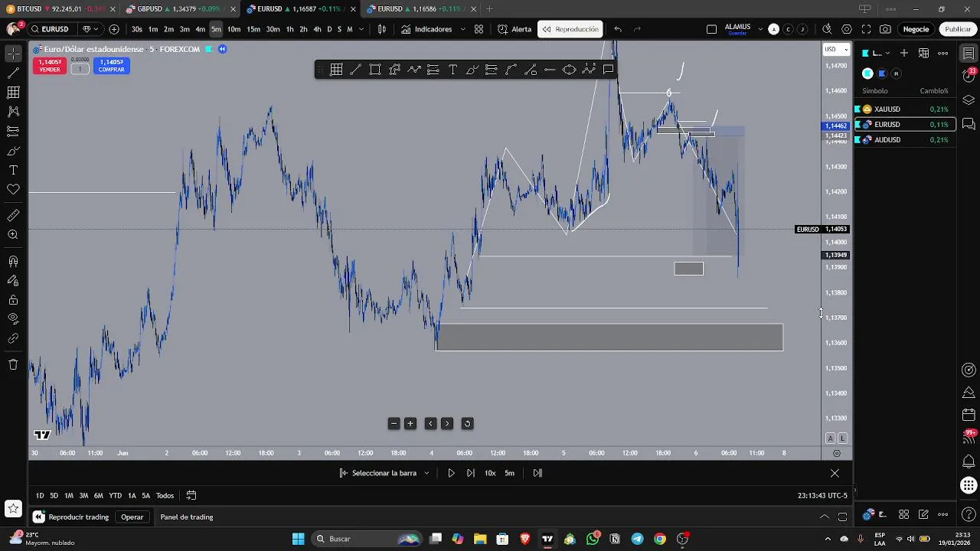
Task: Add compare symbol plus icon next to EURUSD
Action: point(114,29)
